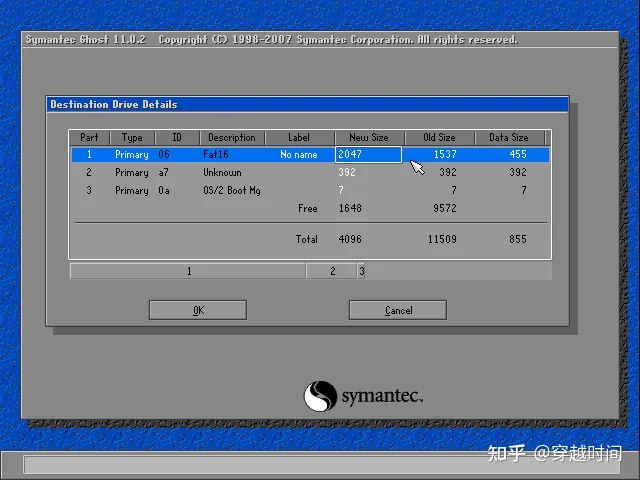Select the partition 2 bar segment
The width and height of the screenshot is (640, 480).
[332, 271]
